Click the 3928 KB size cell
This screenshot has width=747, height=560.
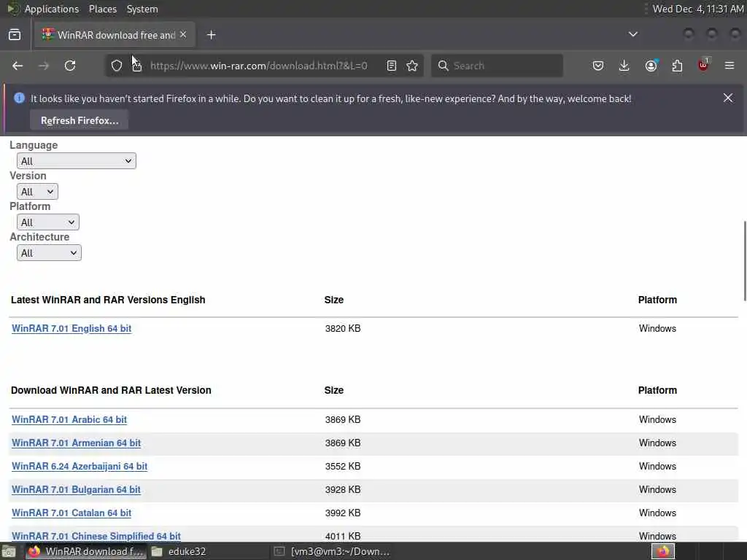pyautogui.click(x=343, y=489)
